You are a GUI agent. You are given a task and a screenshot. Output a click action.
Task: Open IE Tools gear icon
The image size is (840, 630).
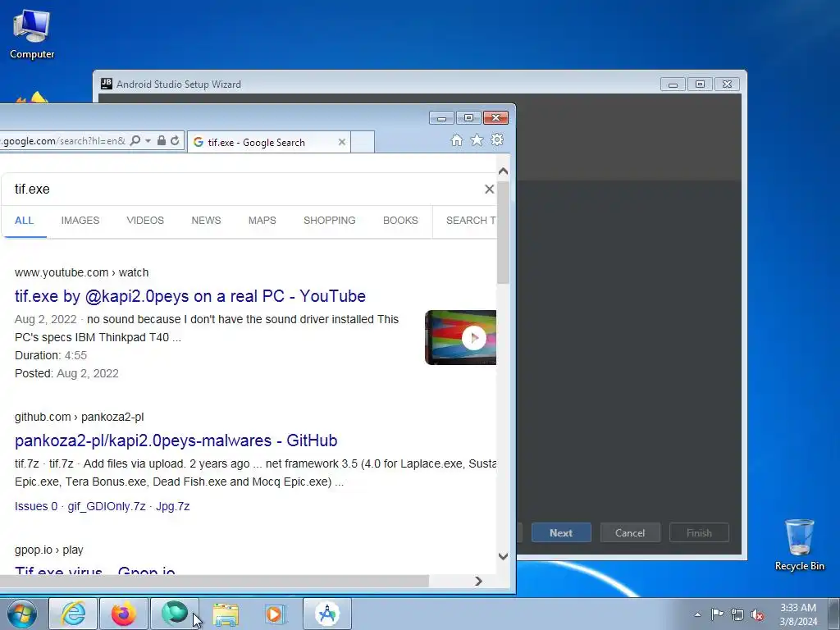click(x=497, y=140)
